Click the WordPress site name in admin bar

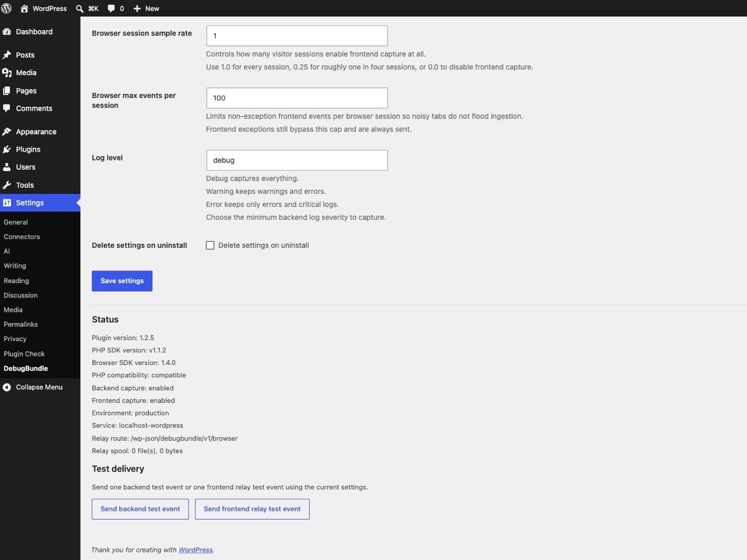click(x=50, y=8)
